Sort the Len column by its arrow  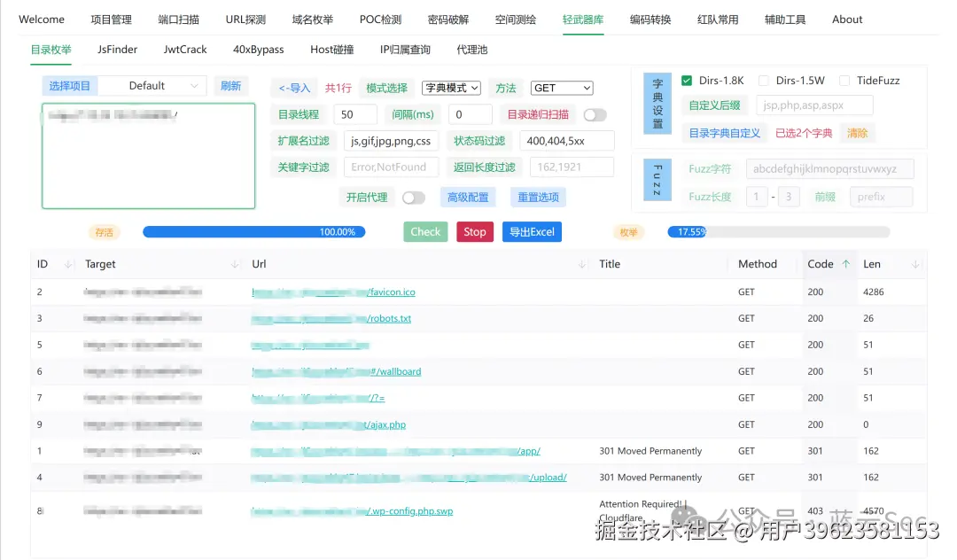(914, 264)
